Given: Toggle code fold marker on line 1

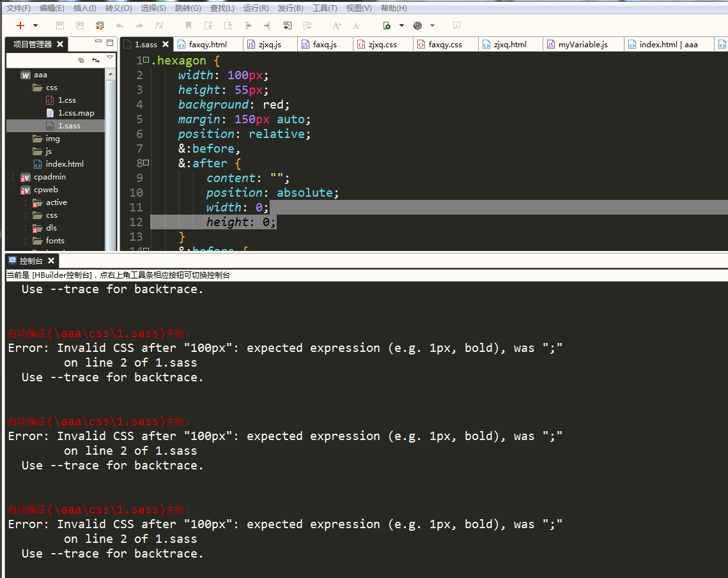Looking at the screenshot, I should click(x=146, y=60).
